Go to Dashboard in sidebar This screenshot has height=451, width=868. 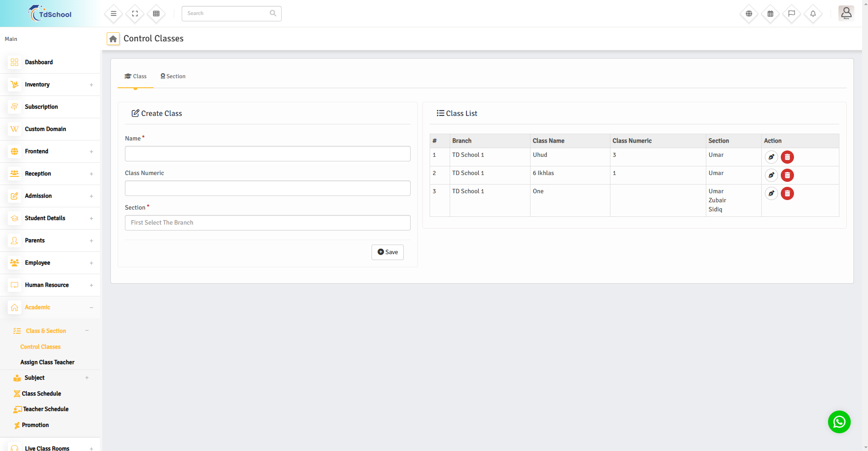click(39, 62)
